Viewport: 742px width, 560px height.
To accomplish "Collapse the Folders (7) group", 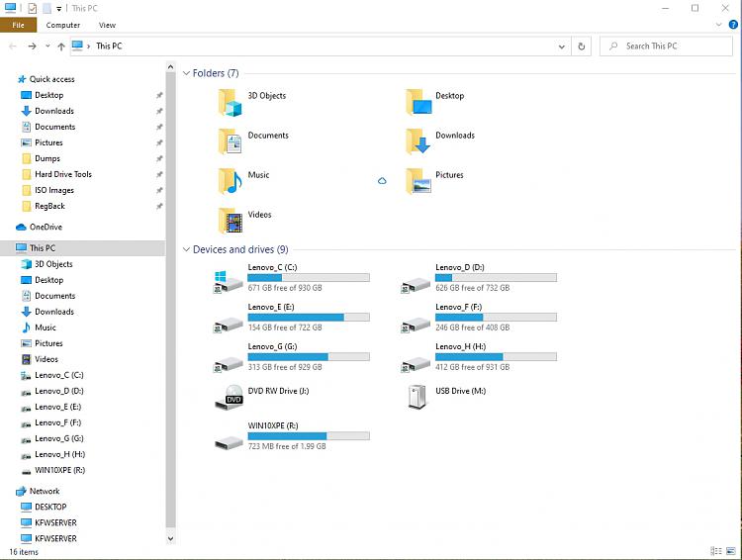I will pos(186,73).
